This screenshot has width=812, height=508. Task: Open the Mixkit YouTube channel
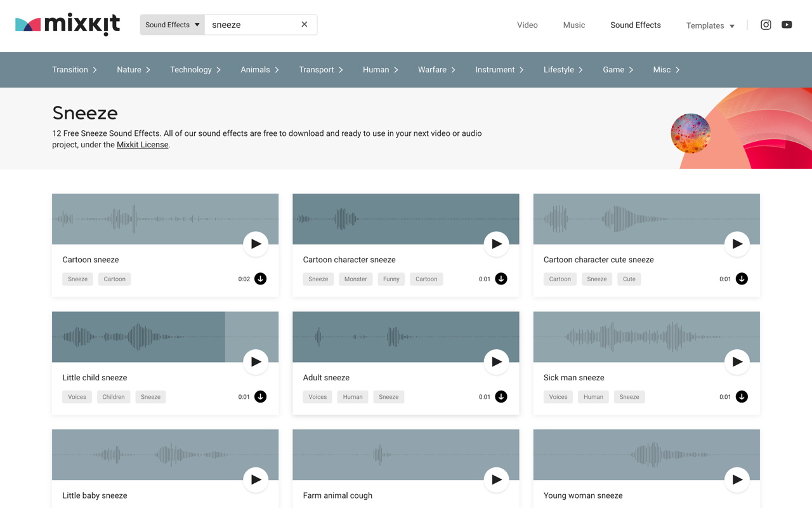click(x=787, y=25)
